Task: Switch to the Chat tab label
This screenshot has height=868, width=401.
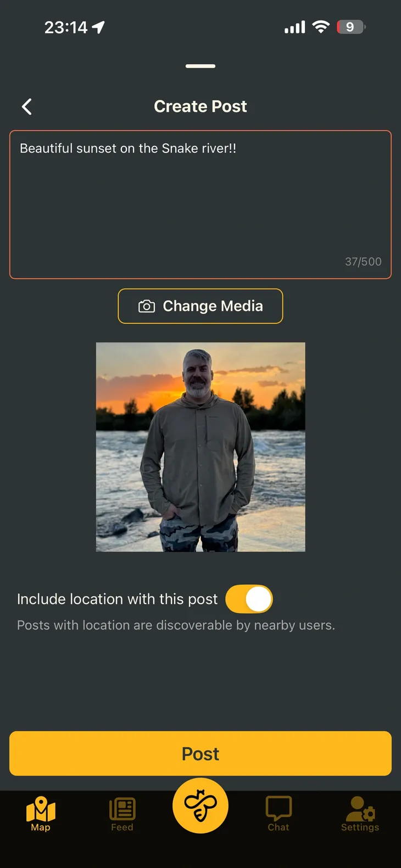Action: [x=279, y=827]
